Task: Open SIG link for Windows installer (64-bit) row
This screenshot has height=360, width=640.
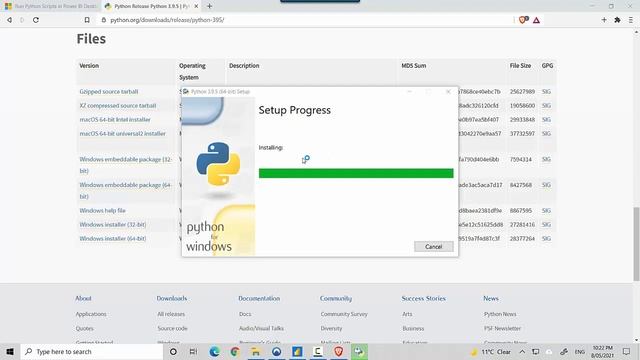Action: tap(546, 238)
